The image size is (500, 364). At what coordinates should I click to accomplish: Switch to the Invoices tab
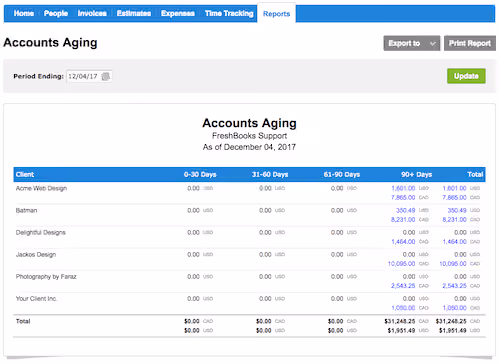pos(92,13)
